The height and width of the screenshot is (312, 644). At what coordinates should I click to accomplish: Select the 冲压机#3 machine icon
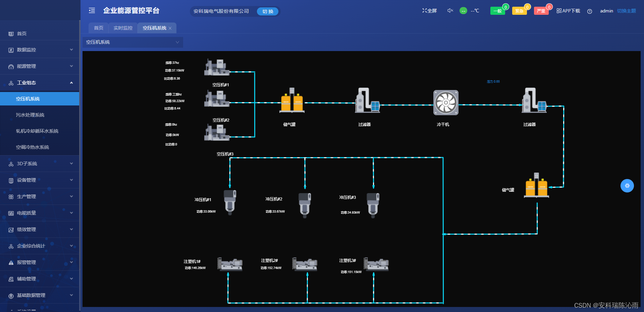click(373, 205)
